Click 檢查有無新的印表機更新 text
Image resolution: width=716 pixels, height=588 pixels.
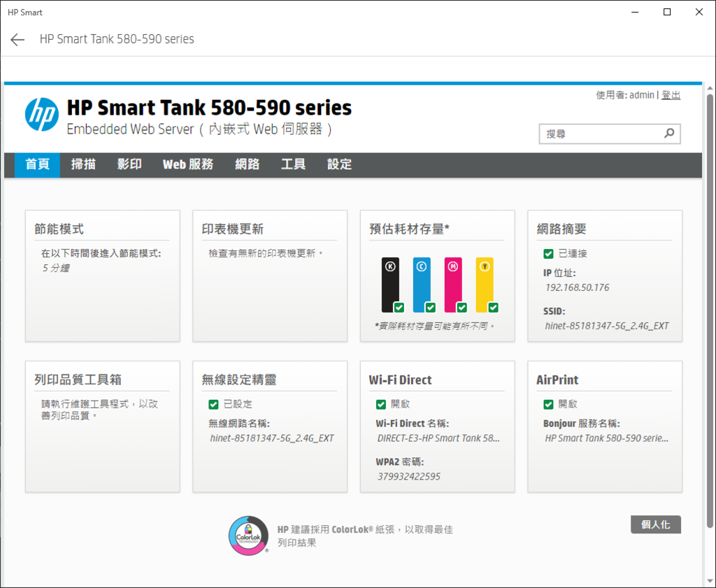click(266, 253)
